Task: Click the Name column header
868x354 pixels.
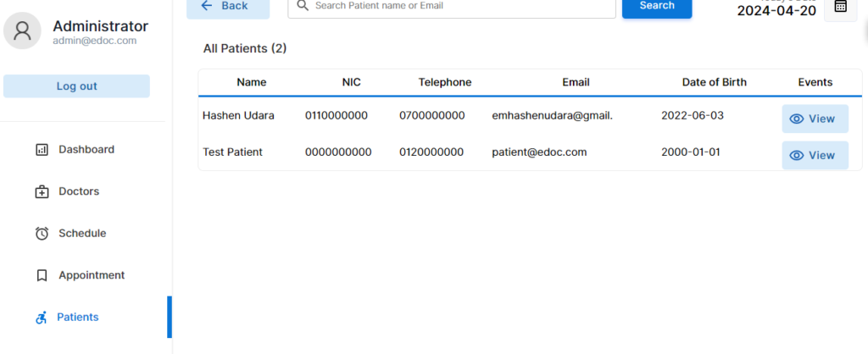Action: point(251,82)
